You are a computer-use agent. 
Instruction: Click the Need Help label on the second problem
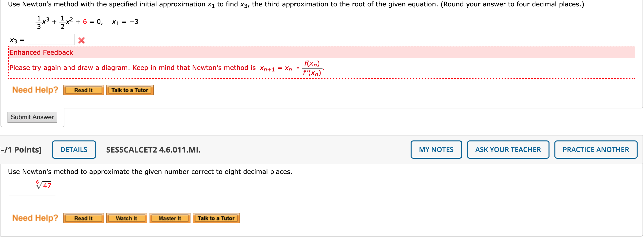(35, 218)
